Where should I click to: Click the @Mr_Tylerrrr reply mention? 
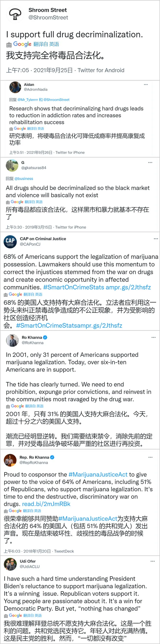pos(28,100)
